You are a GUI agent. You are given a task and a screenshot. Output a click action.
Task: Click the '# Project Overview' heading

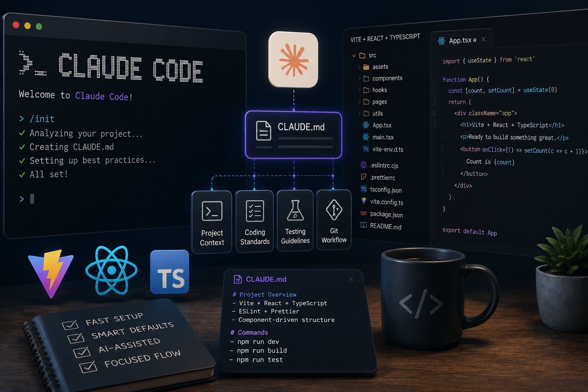point(265,294)
